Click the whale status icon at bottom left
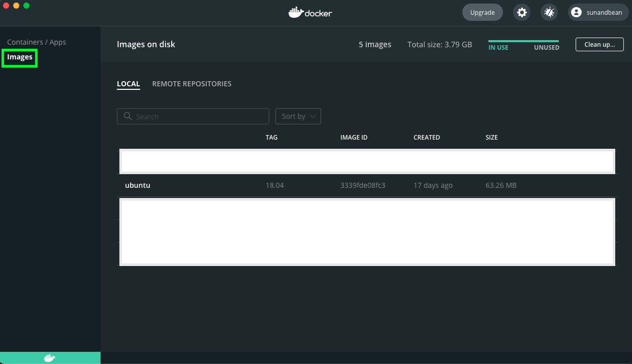632x364 pixels. [50, 358]
